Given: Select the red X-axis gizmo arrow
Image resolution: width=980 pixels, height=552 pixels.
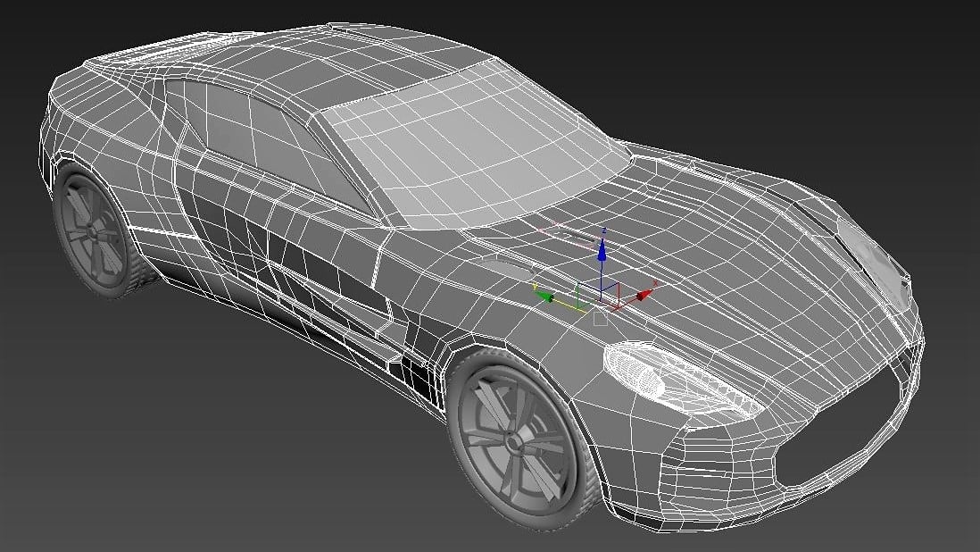Looking at the screenshot, I should pos(643,296).
